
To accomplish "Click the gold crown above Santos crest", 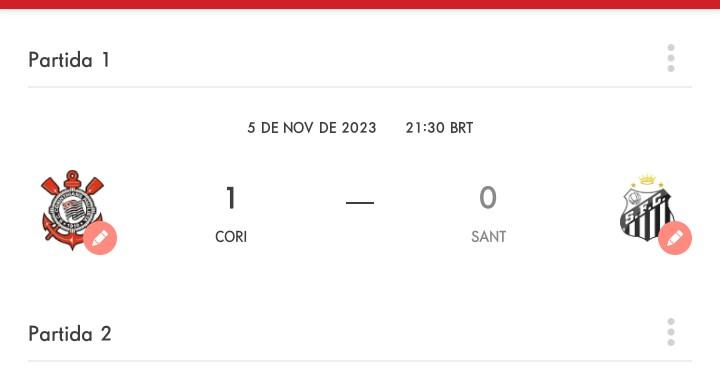I will pos(647,180).
